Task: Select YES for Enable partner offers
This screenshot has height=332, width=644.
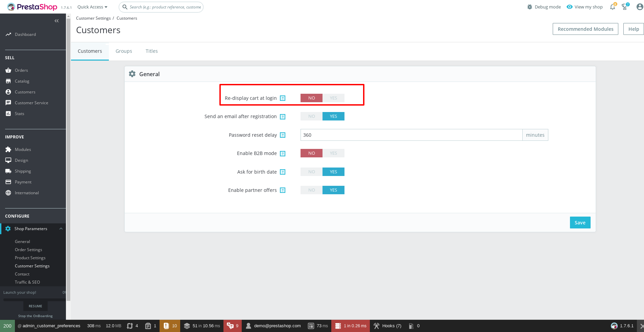Action: pos(333,190)
